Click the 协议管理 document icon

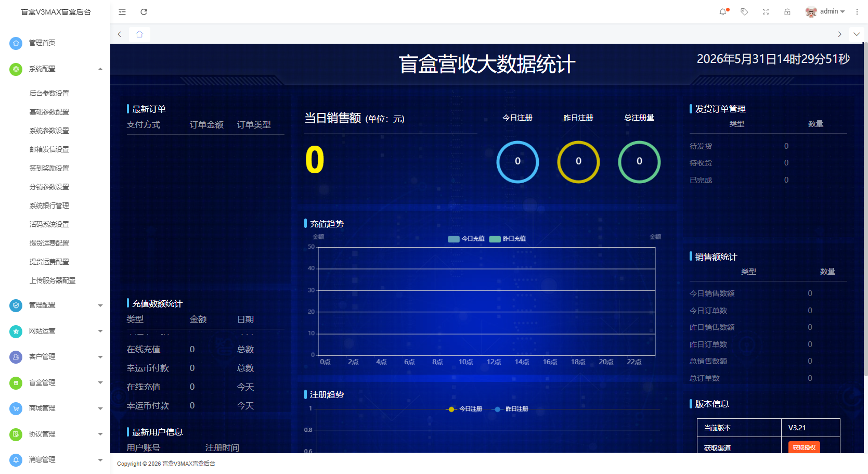(16, 434)
